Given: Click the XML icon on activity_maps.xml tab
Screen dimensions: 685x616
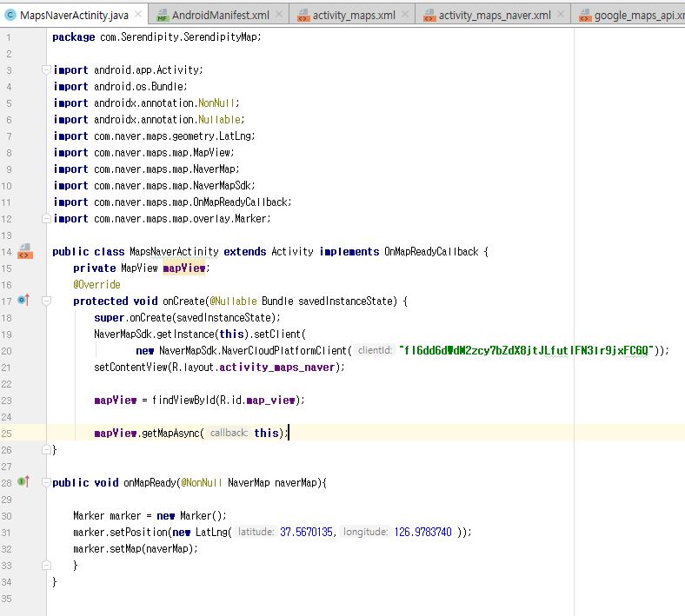Looking at the screenshot, I should [x=303, y=16].
